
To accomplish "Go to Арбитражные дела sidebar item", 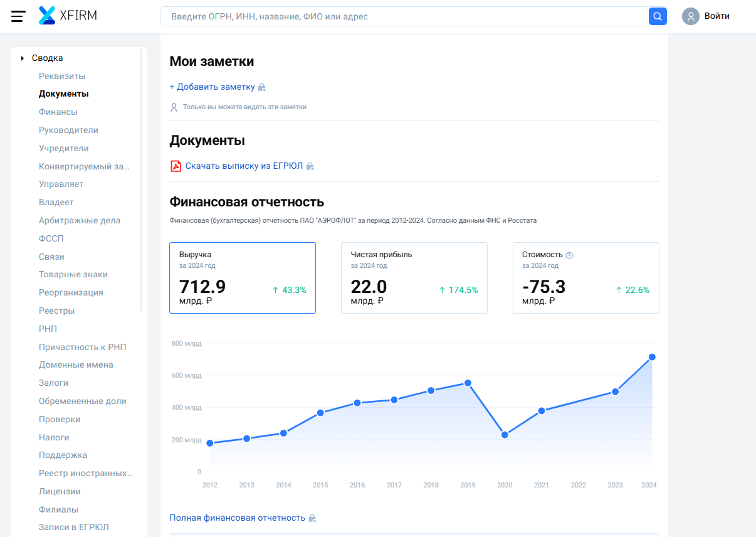I will (x=80, y=220).
